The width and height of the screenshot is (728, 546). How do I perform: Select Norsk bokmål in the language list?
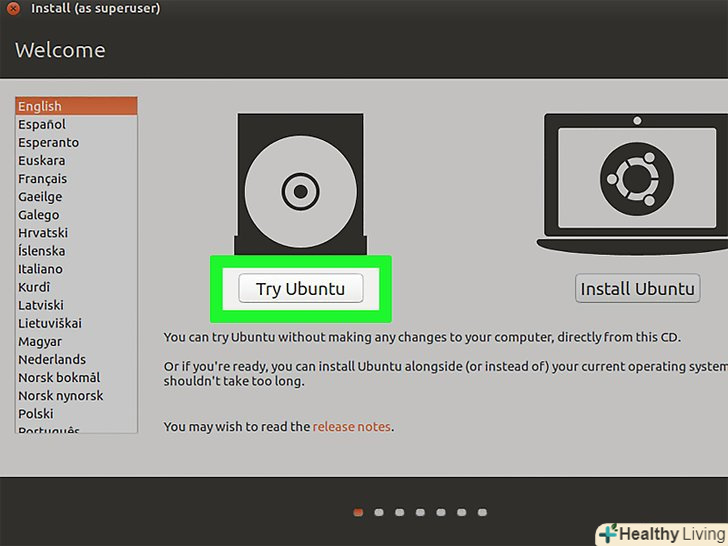76,377
